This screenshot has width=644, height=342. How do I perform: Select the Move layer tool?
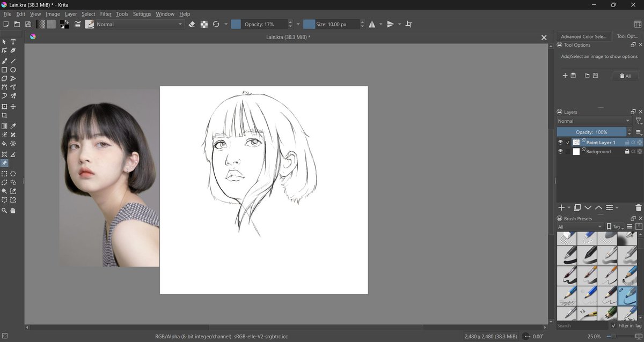[x=13, y=107]
